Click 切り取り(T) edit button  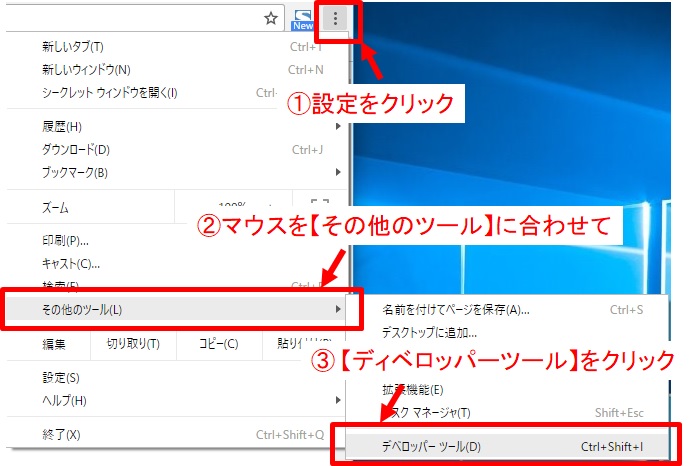pyautogui.click(x=133, y=344)
